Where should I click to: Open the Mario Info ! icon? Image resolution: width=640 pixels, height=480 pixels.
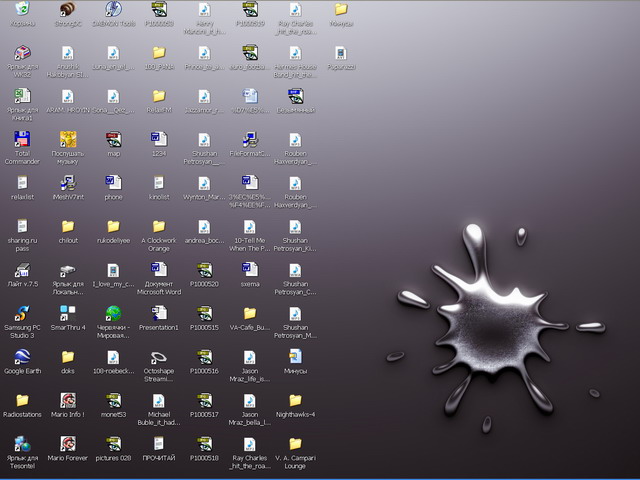(68, 400)
